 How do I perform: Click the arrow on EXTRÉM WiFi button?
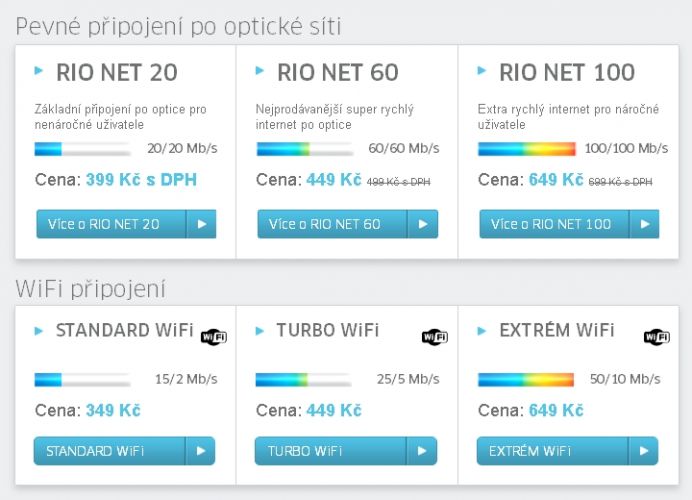click(644, 451)
